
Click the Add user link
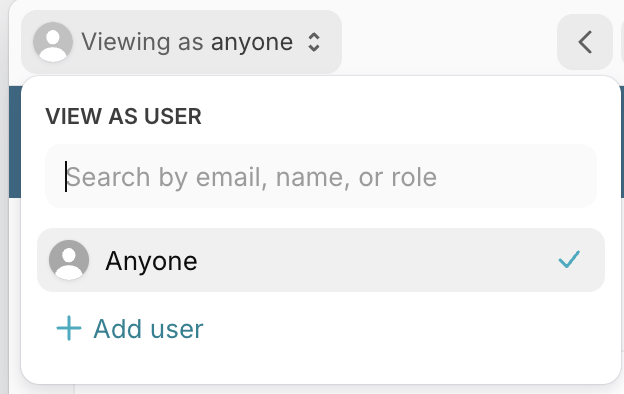pos(130,328)
